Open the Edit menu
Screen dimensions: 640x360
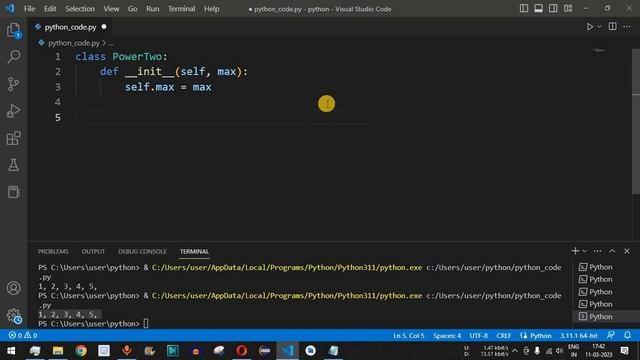pos(50,9)
